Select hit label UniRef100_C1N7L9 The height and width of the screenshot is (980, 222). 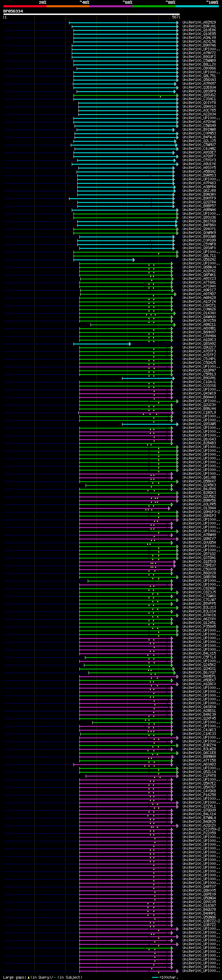coord(199,412)
